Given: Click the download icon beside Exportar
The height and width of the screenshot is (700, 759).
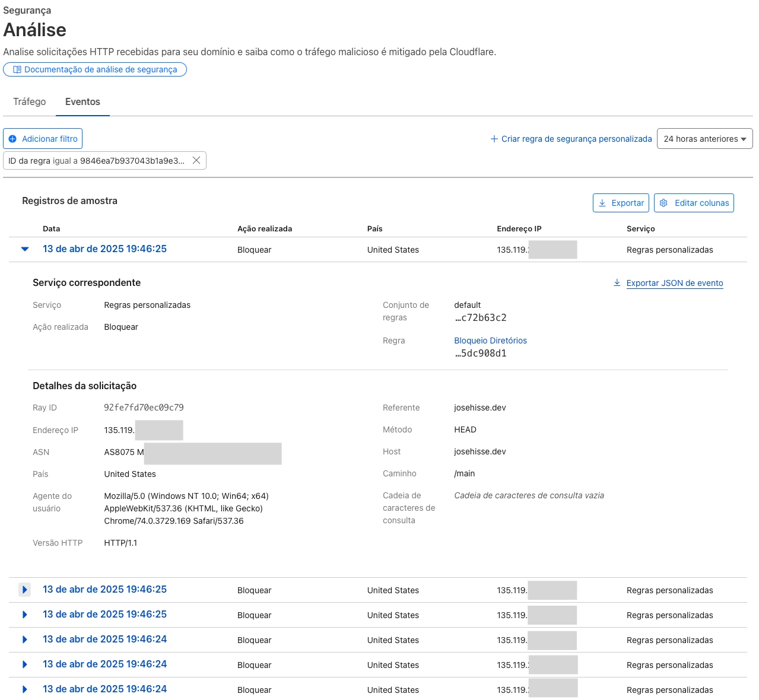Looking at the screenshot, I should [x=602, y=203].
